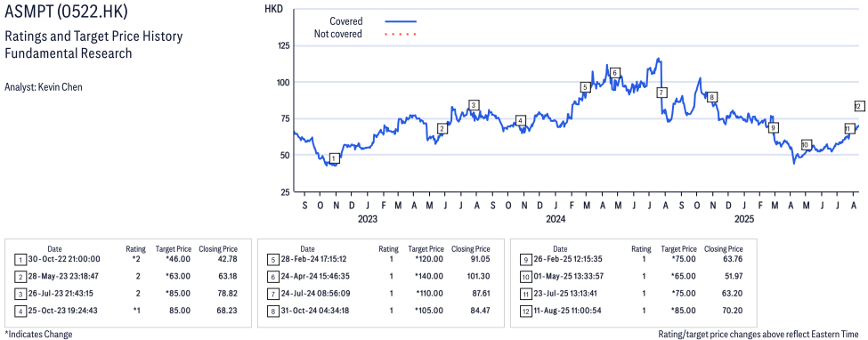This screenshot has height=340, width=868.
Task: Click chart marker 2 on the price line
Action: [x=442, y=129]
